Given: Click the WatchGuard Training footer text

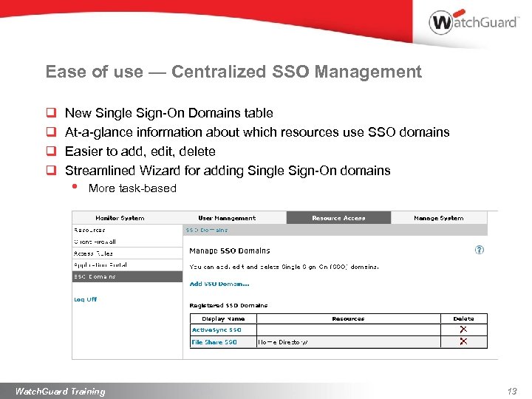Looking at the screenshot, I should point(61,391).
